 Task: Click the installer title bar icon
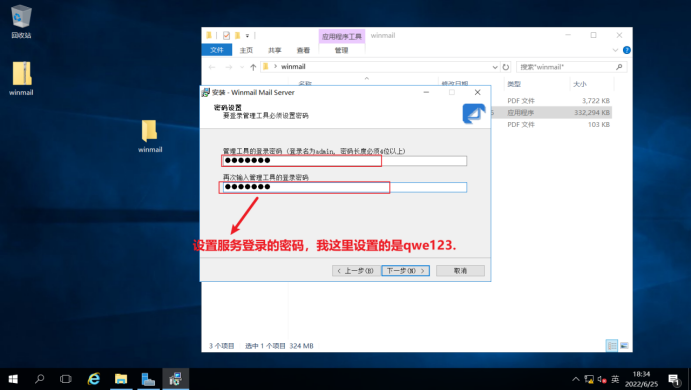206,93
